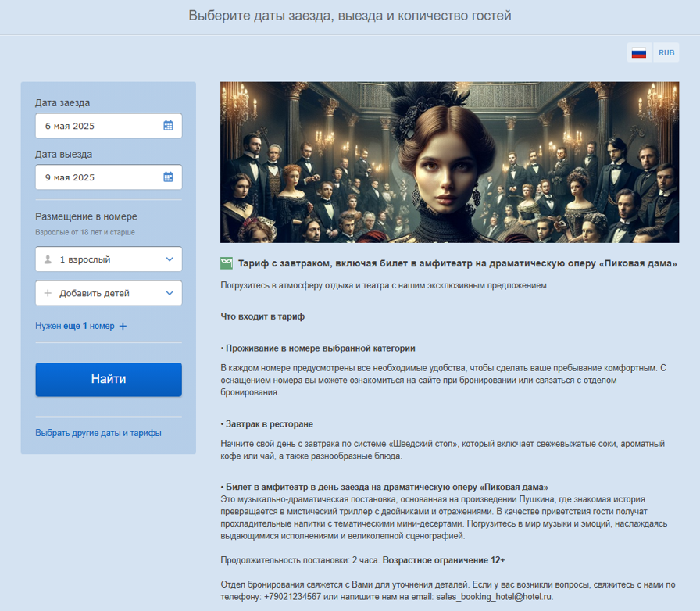Open the check-out date calendar icon
Viewport: 700px width, 611px height.
click(x=168, y=177)
